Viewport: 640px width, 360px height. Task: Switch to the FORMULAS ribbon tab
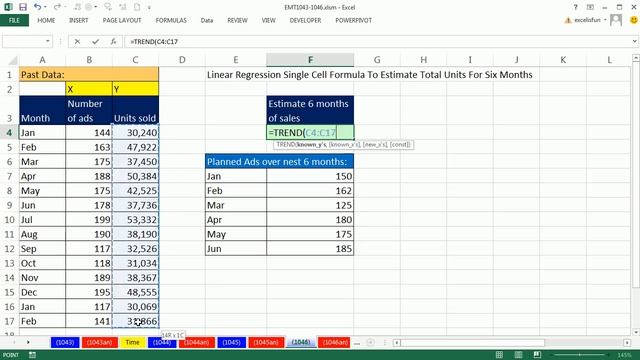pyautogui.click(x=171, y=20)
